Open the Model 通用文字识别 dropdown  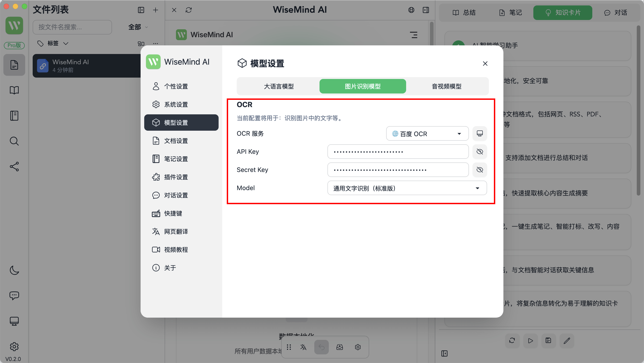pyautogui.click(x=407, y=188)
